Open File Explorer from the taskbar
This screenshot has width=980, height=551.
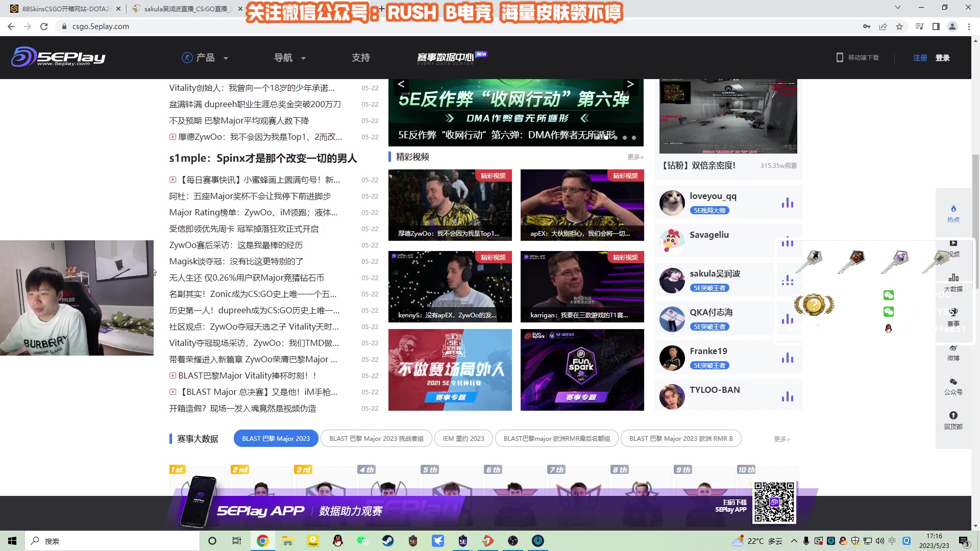287,541
